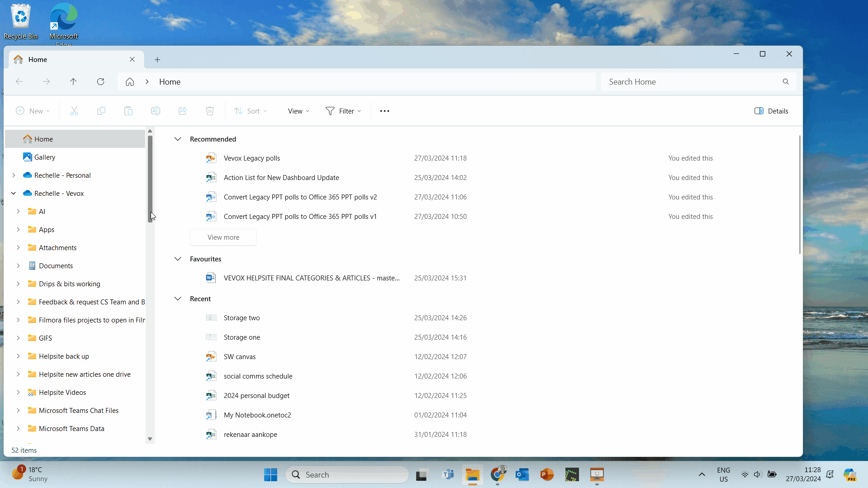The width and height of the screenshot is (868, 488).
Task: Collapse the Recommended section
Action: pos(178,139)
